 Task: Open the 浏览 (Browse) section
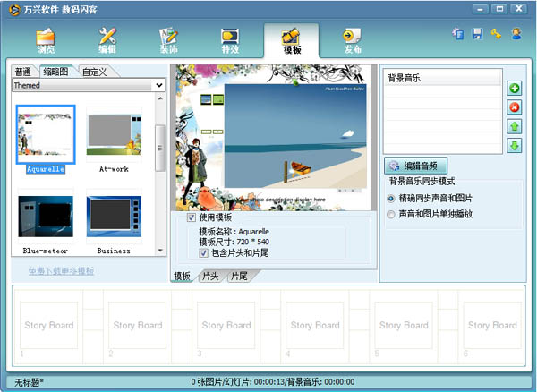(x=45, y=40)
